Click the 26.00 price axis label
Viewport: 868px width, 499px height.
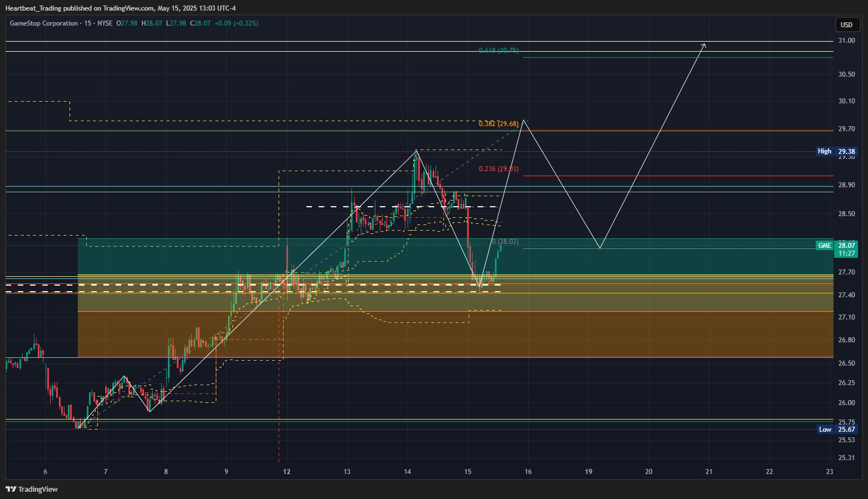[x=846, y=403]
